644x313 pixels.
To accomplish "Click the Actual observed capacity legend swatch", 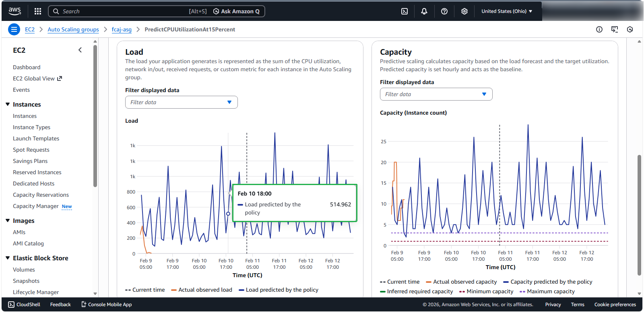I will 429,282.
